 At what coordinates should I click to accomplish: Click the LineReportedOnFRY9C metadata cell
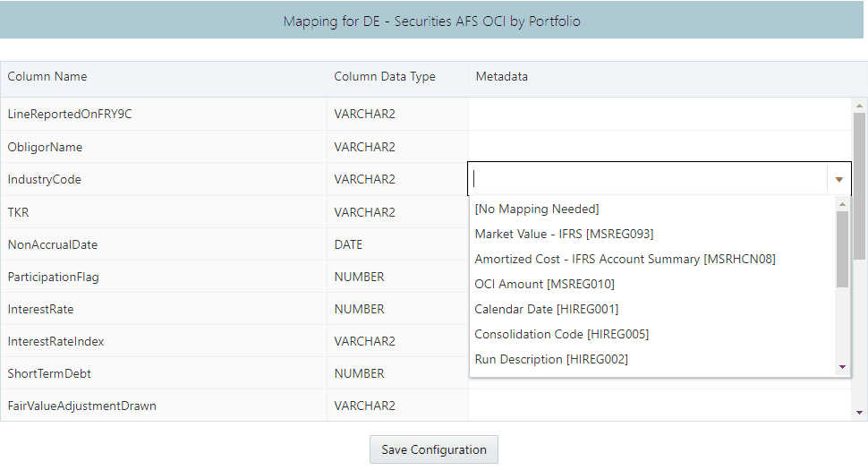(x=660, y=114)
